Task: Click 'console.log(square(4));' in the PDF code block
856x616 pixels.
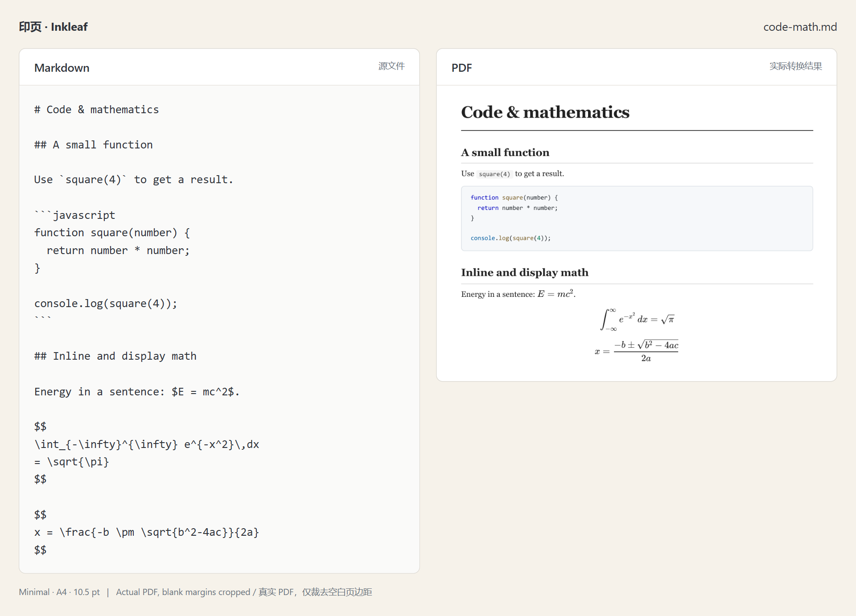Action: point(510,238)
